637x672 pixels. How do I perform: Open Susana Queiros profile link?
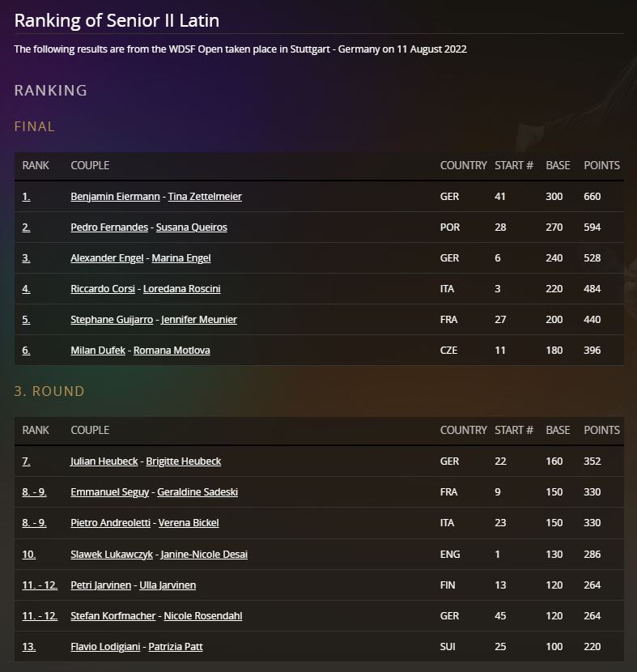(x=192, y=228)
